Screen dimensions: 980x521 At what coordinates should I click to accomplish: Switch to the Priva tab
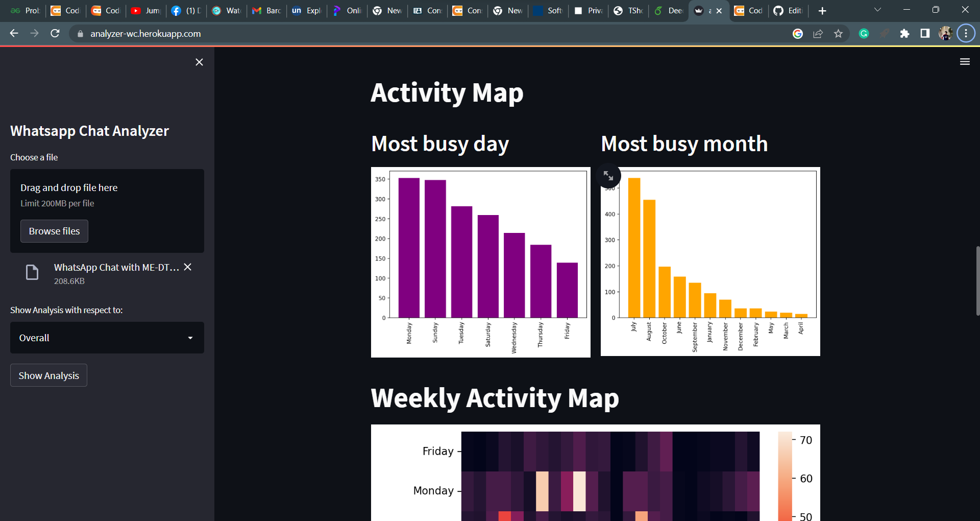pos(589,11)
